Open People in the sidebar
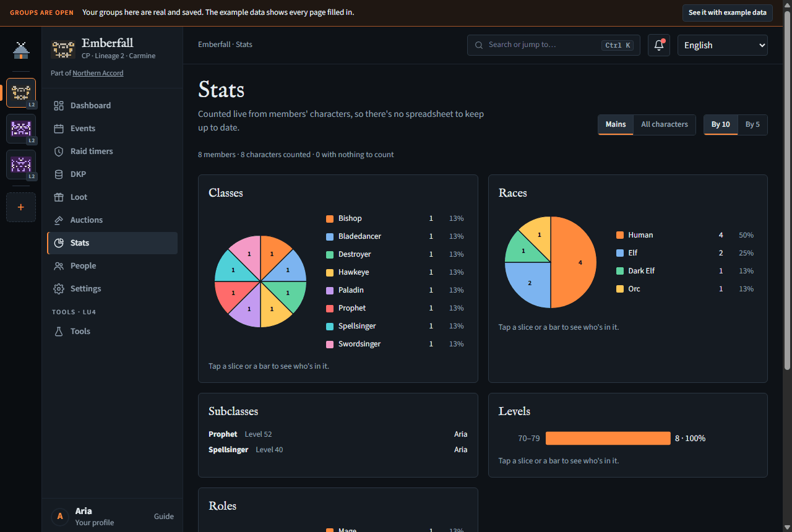 click(112, 266)
